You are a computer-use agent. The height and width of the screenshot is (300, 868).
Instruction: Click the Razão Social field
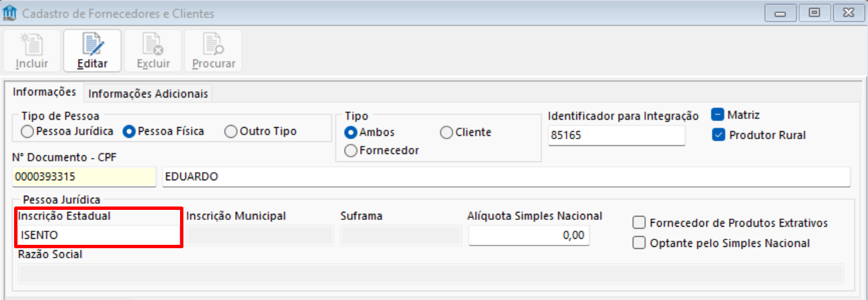click(x=431, y=274)
